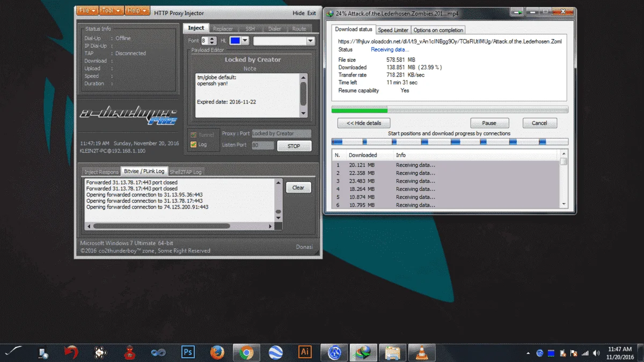Select the Download status tab in IDM

pyautogui.click(x=353, y=29)
